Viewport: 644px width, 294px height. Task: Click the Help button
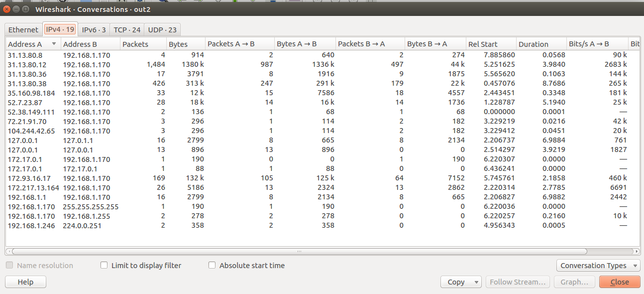point(25,282)
